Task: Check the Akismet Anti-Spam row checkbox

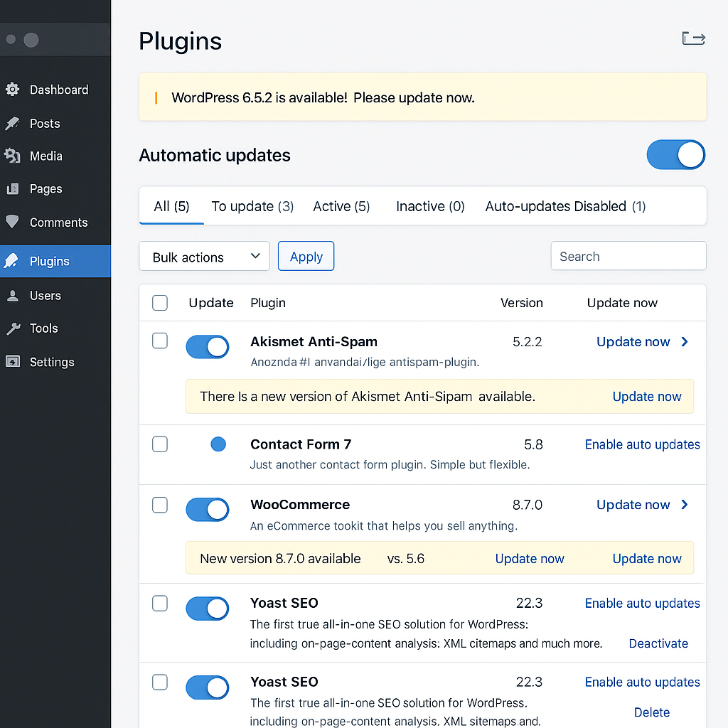Action: coord(160,341)
